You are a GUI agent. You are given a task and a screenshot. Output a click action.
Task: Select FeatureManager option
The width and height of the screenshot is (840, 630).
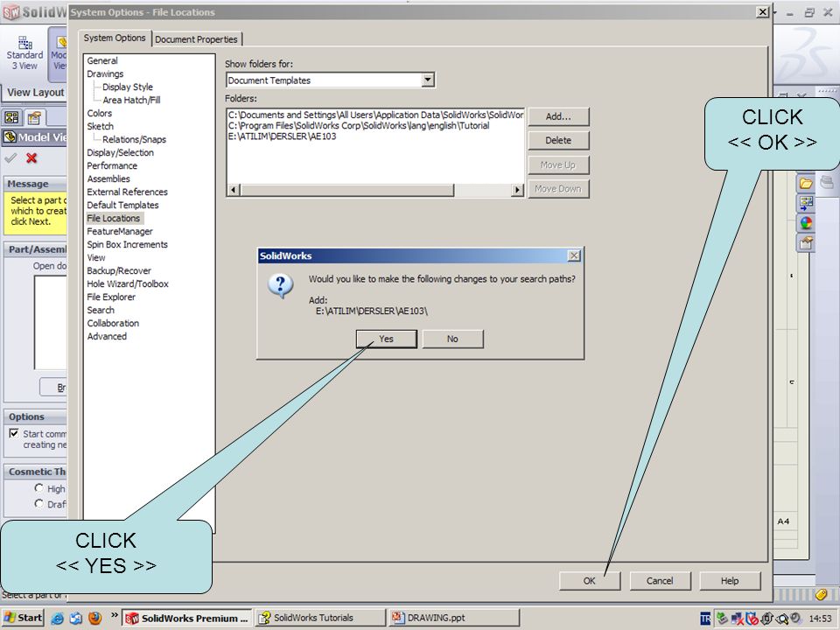120,231
